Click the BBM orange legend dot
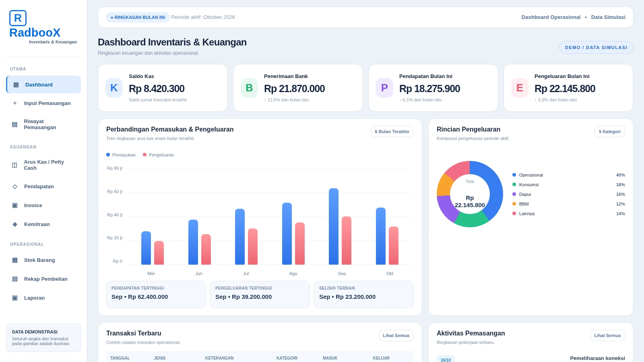644x362 pixels. (x=514, y=204)
